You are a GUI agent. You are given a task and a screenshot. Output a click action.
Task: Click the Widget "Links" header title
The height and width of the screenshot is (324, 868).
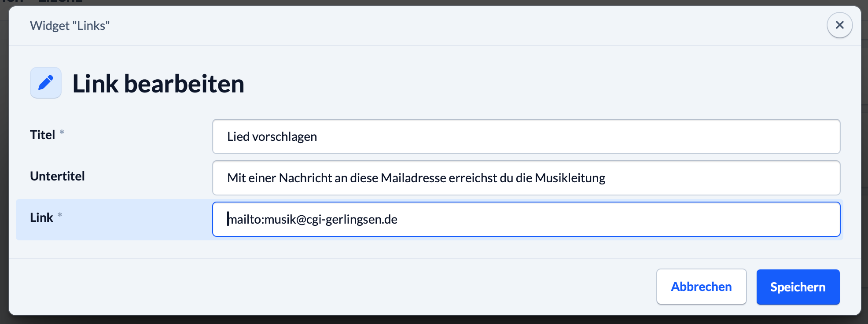pyautogui.click(x=70, y=26)
